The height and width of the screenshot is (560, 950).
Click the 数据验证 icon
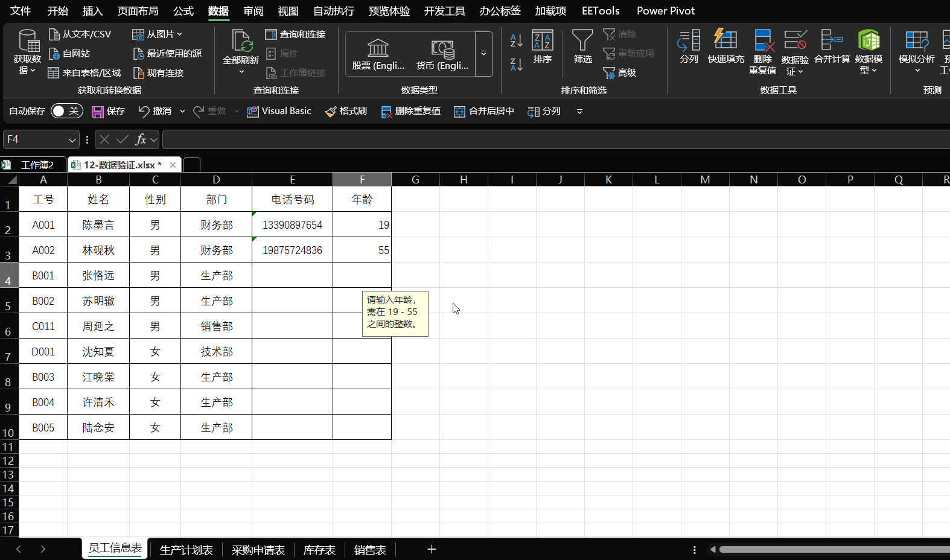tap(795, 40)
